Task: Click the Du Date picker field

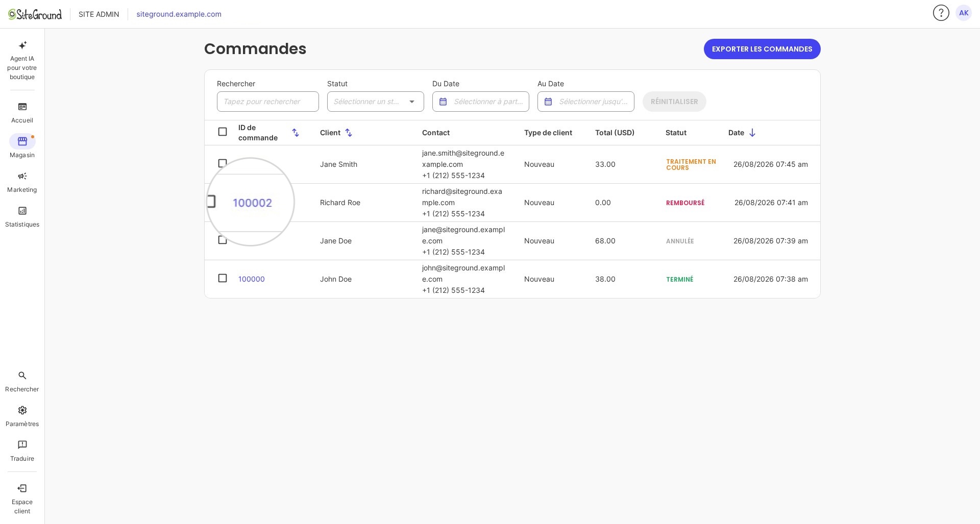Action: 481,102
